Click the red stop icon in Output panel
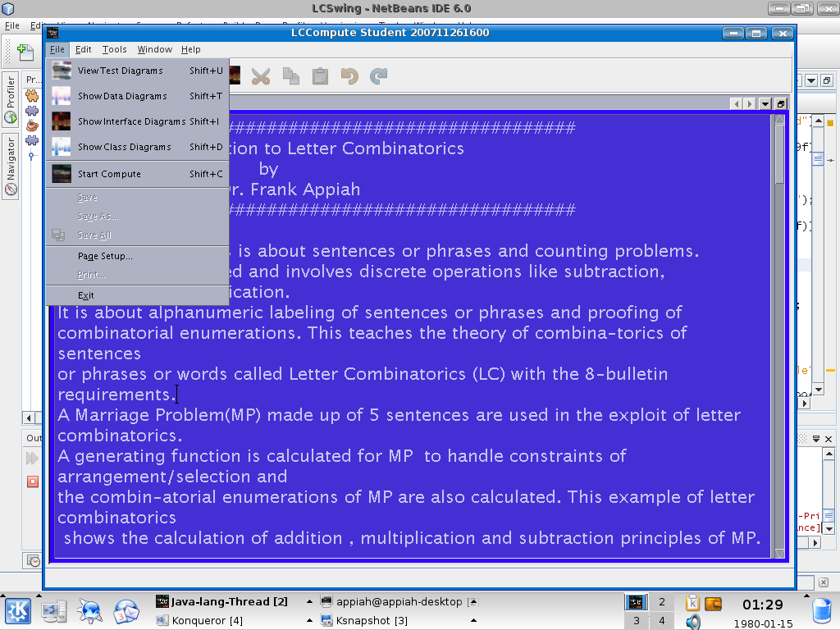 [33, 482]
